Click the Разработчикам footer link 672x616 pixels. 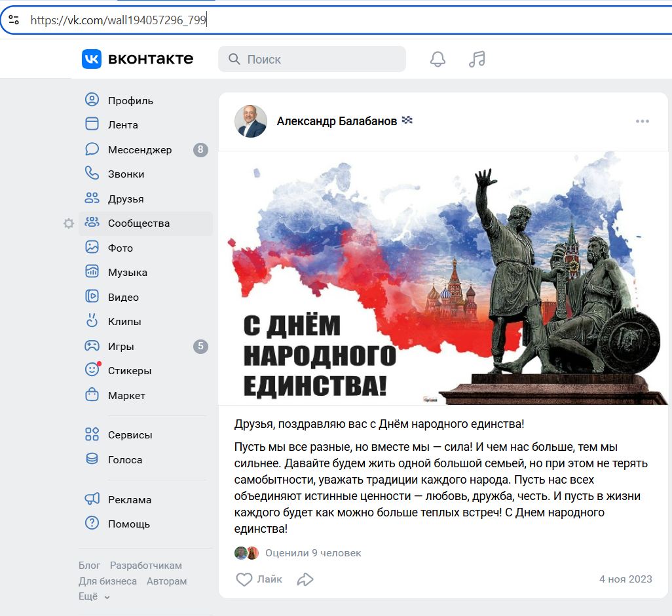pos(145,566)
